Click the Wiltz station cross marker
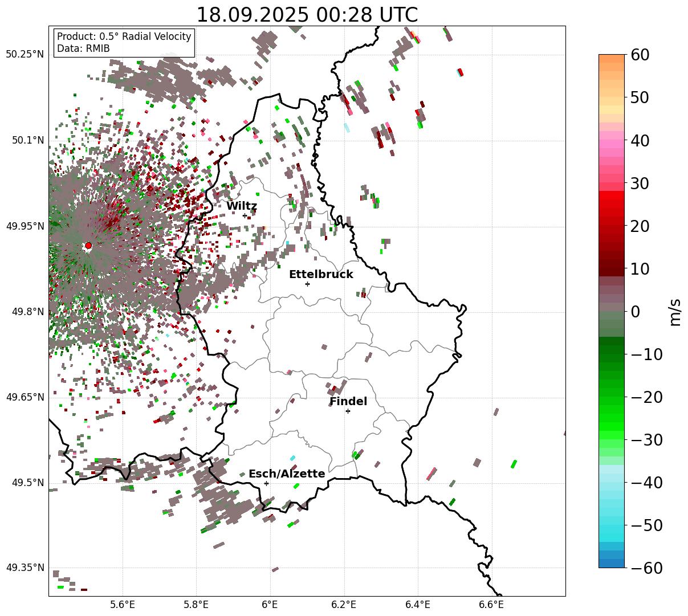The width and height of the screenshot is (688, 616). (245, 215)
